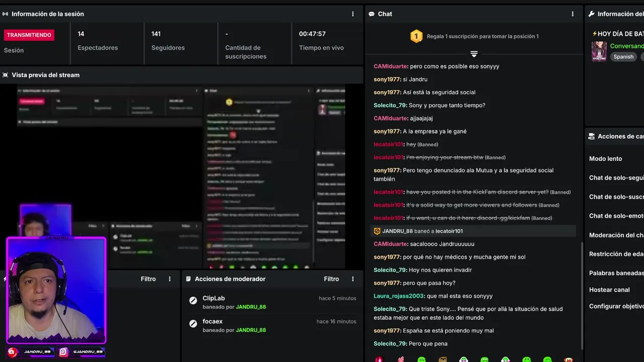
Task: Click the HOY DÍA DE BAT stream title
Action: 618,34
